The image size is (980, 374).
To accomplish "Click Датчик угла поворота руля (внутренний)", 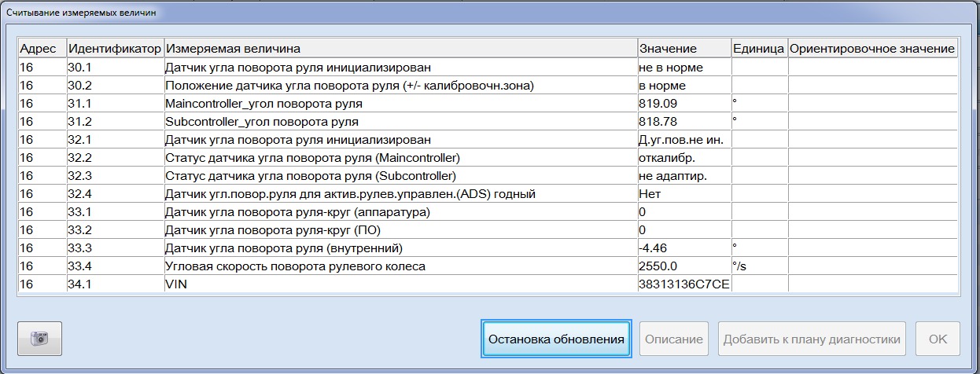I will [x=400, y=248].
